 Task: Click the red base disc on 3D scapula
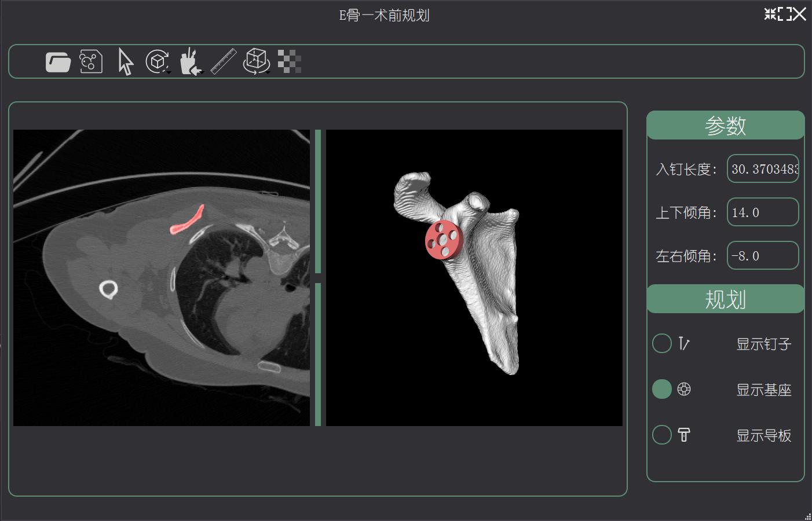point(444,240)
